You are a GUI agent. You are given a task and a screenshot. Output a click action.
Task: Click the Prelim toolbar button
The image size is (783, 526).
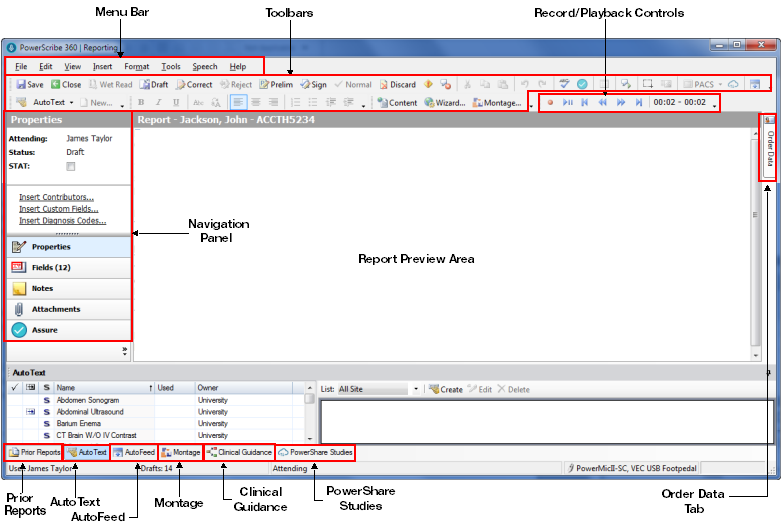pyautogui.click(x=276, y=84)
